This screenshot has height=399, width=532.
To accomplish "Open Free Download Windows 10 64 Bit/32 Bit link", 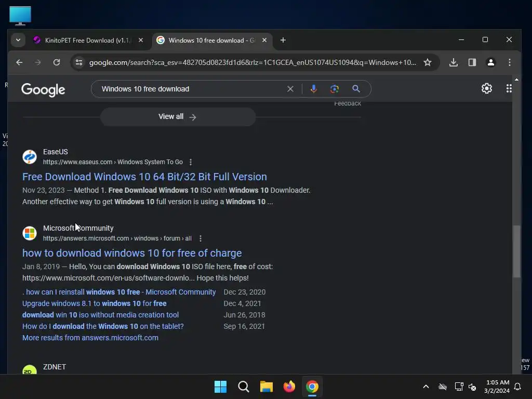I will coord(144,177).
